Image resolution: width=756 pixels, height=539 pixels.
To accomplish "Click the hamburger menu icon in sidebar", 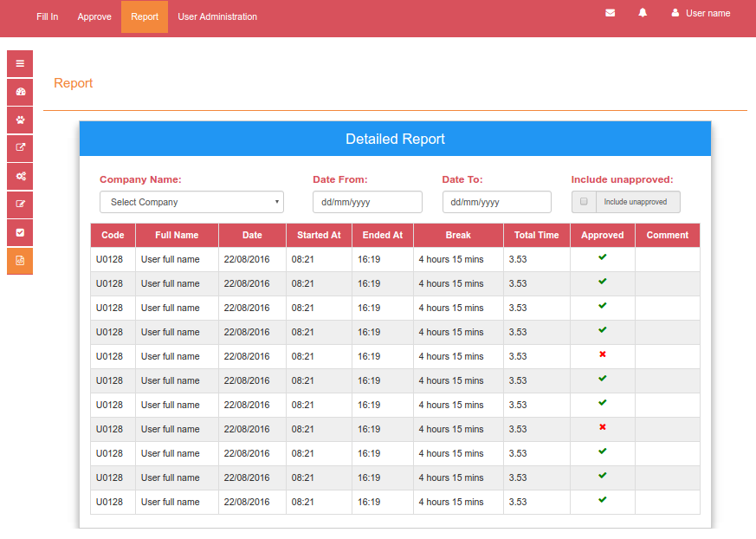I will point(20,63).
